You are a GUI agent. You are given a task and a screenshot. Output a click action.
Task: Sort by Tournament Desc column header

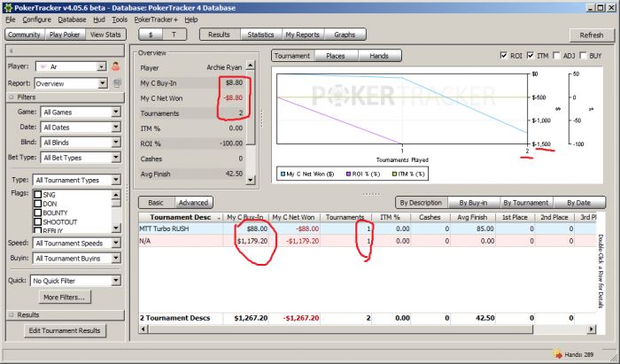coord(181,217)
